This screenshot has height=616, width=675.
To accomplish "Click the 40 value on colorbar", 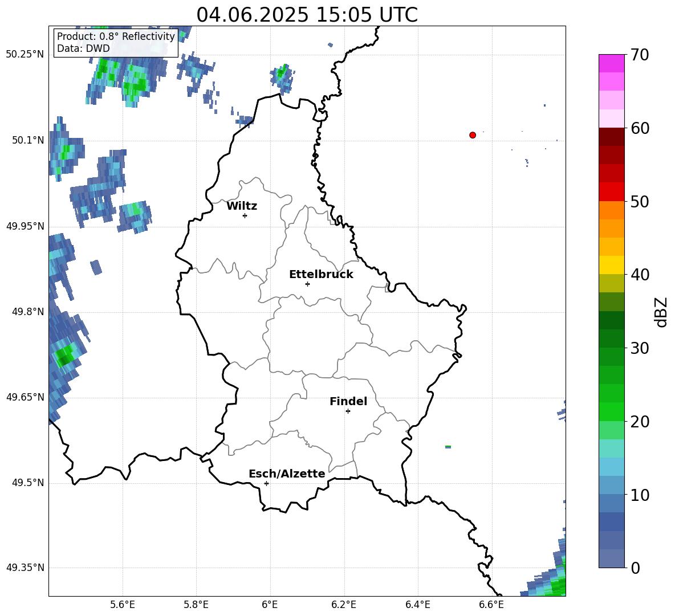I will click(x=640, y=275).
